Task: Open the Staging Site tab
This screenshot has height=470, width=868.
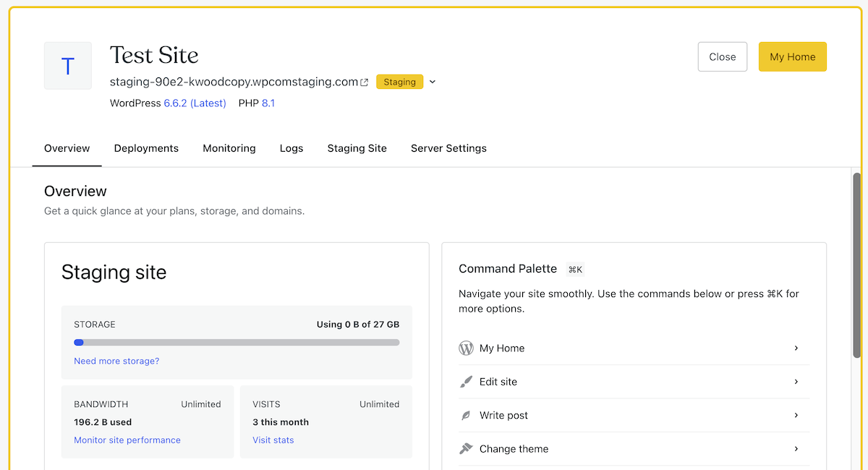Action: point(357,148)
